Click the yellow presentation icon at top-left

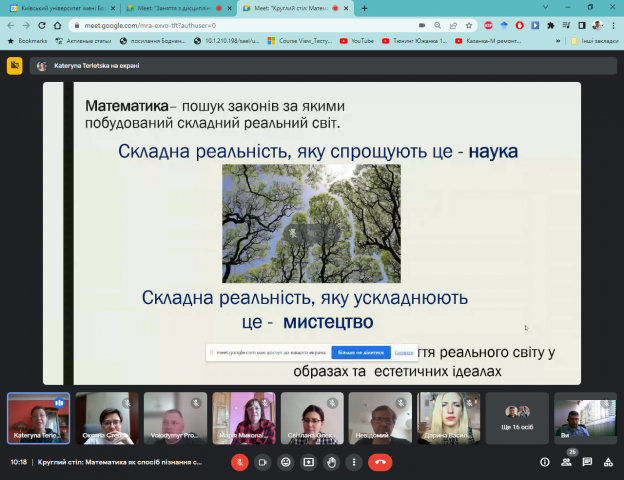click(x=14, y=66)
